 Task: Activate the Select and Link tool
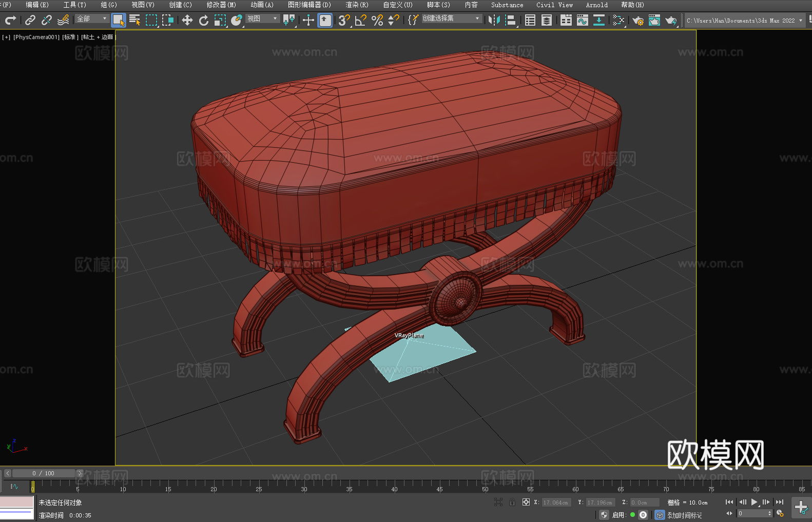coord(30,20)
